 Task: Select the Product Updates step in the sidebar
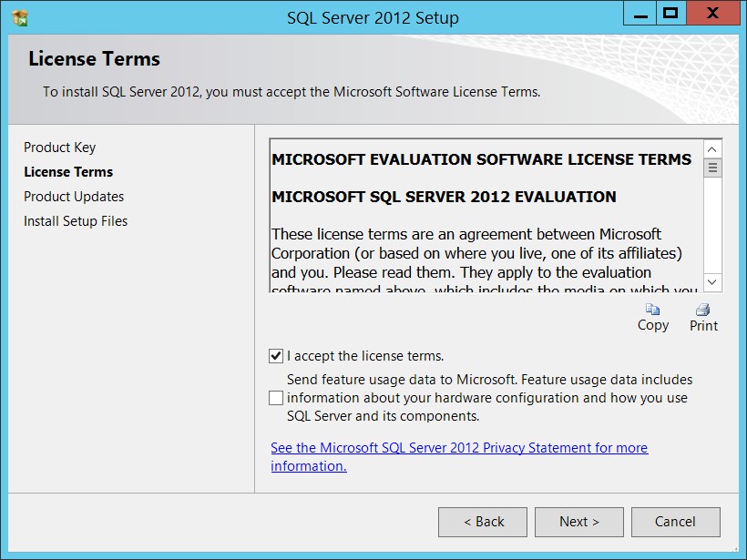tap(74, 196)
